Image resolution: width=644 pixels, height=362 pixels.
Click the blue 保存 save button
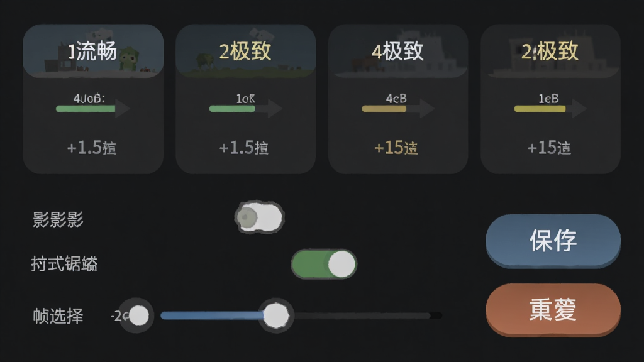(x=553, y=241)
